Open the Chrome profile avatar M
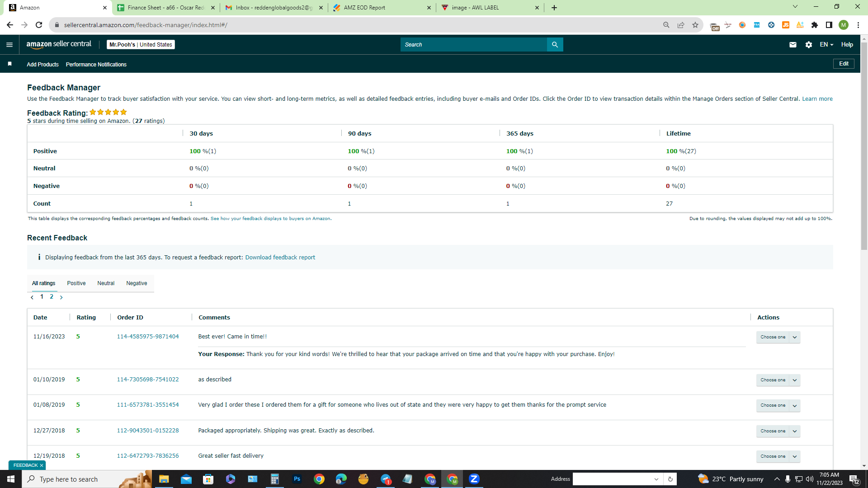This screenshot has height=488, width=868. coord(844,25)
